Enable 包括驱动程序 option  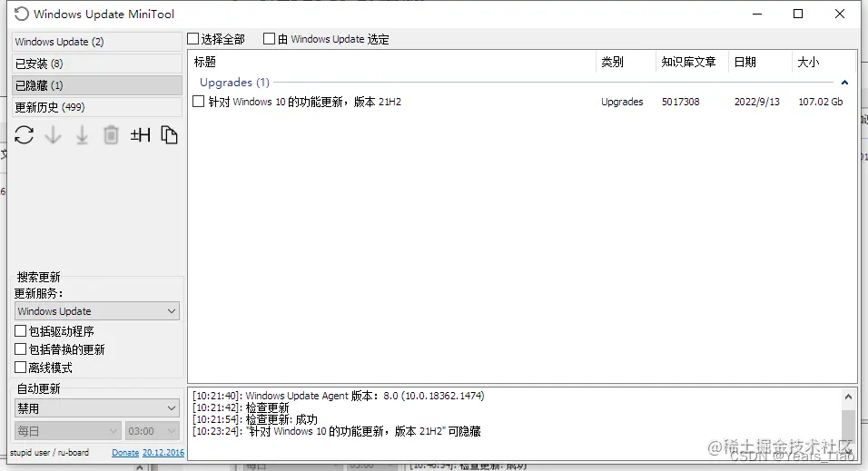tap(21, 331)
